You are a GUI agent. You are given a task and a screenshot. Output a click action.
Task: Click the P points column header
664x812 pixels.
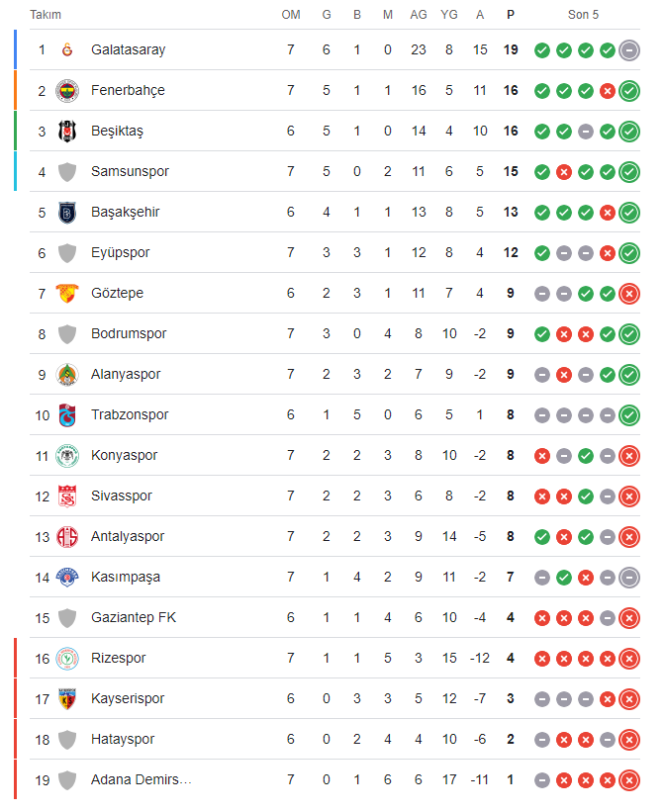511,15
